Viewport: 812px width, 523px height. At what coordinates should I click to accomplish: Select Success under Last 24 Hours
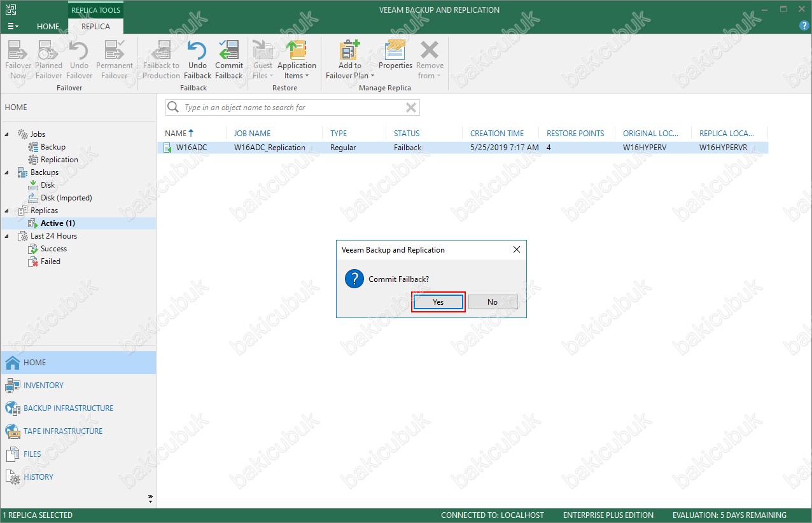click(x=53, y=249)
